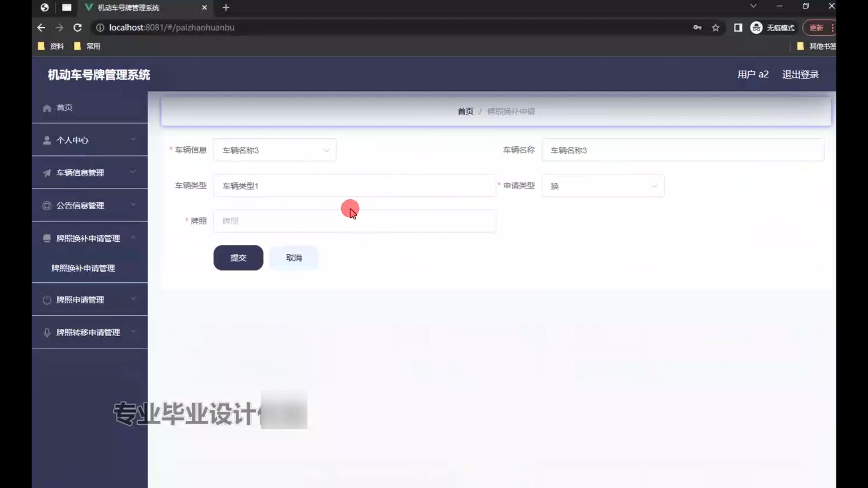868x488 pixels.
Task: Open the 车辆信息 dropdown
Action: (x=274, y=150)
